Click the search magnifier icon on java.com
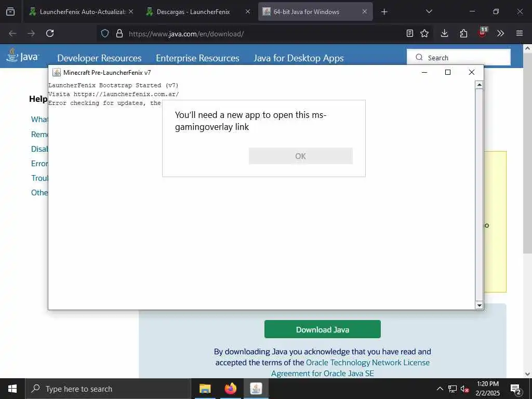Image resolution: width=532 pixels, height=399 pixels. tap(419, 57)
